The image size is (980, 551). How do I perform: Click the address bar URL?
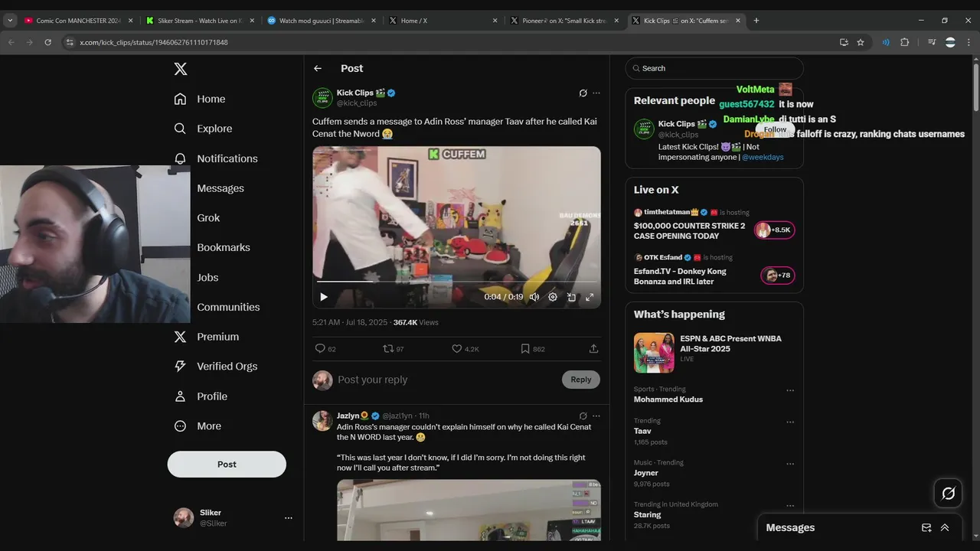click(153, 42)
